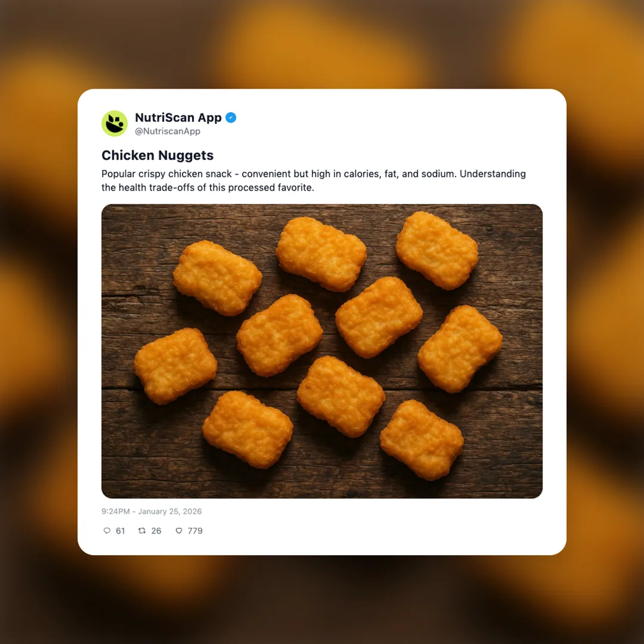
Task: Click the retweet count showing 26
Action: pyautogui.click(x=157, y=531)
